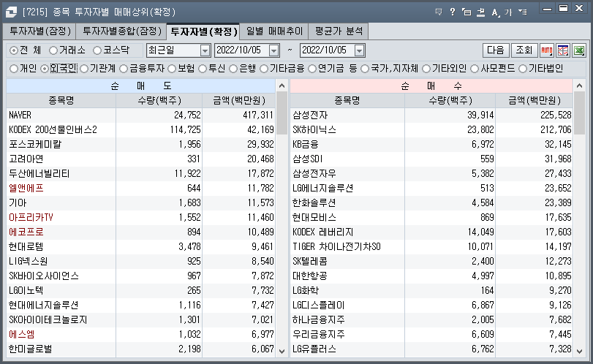
Task: Select the 국가,지자체 radio button
Action: (365, 69)
